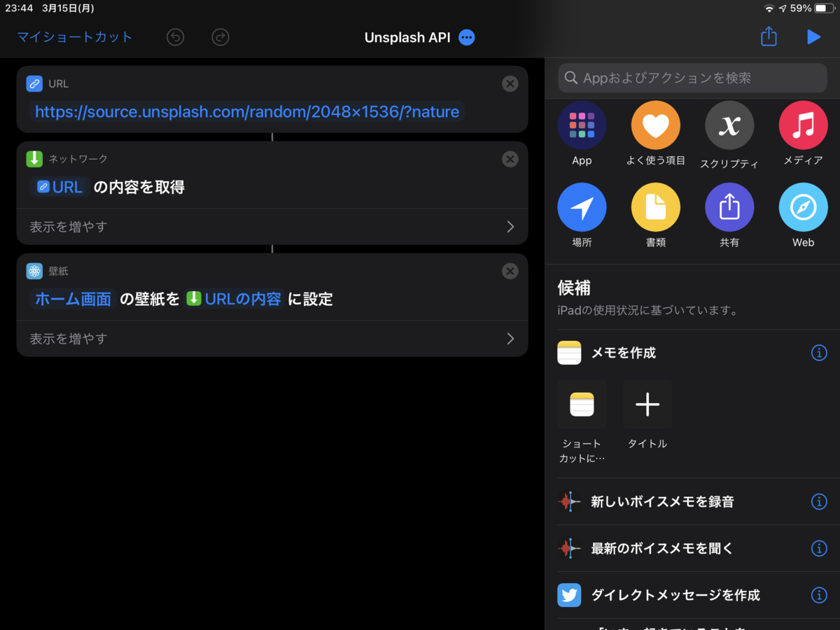Go back to マイショートカット
840x630 pixels.
pos(75,37)
